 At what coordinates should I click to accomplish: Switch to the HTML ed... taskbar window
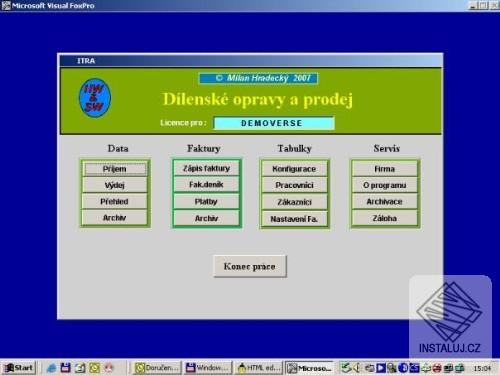258,368
